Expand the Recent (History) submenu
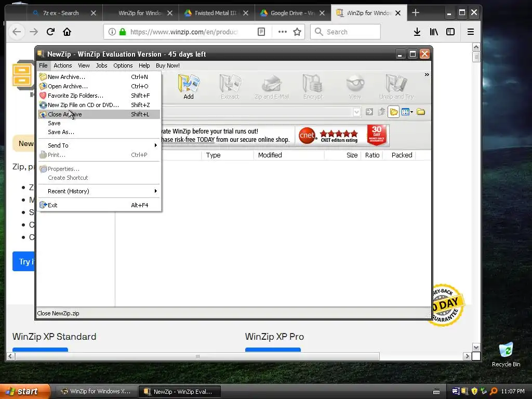The image size is (532, 399). tap(99, 191)
